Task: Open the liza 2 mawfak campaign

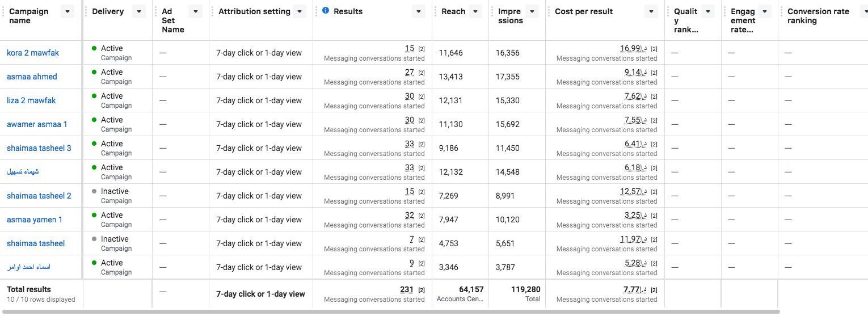Action: (31, 100)
